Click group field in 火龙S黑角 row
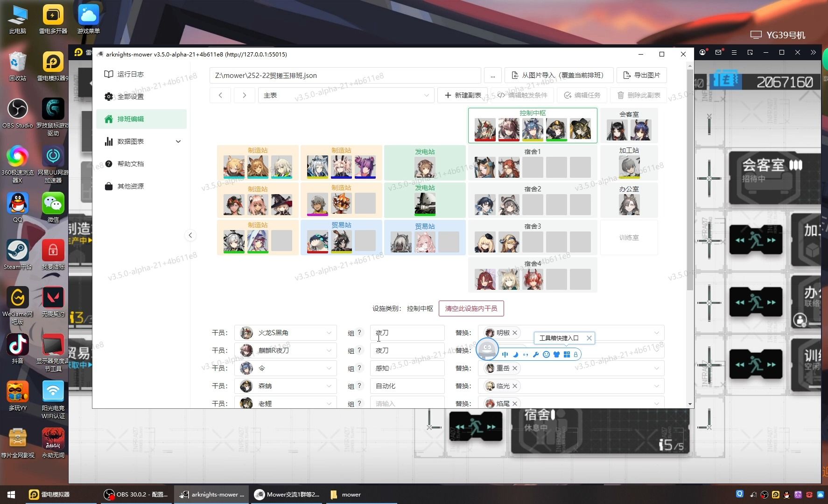The height and width of the screenshot is (504, 828). click(x=407, y=333)
